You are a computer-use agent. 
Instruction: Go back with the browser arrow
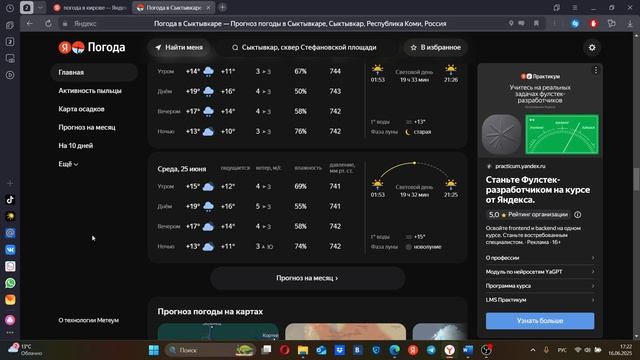(29, 24)
